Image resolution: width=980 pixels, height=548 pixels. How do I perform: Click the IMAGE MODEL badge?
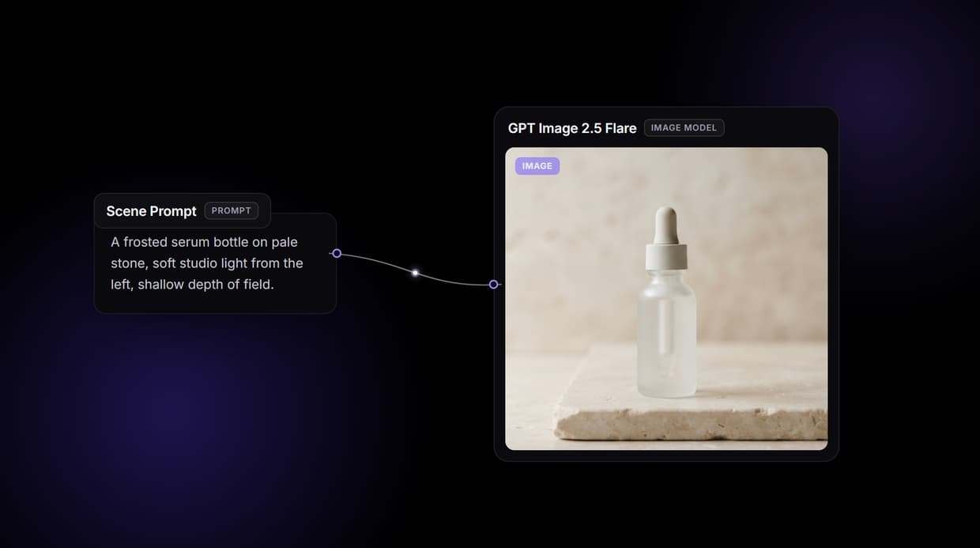[684, 127]
